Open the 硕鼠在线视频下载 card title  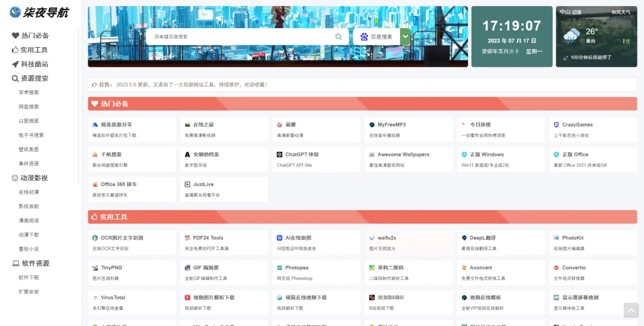coord(306,297)
